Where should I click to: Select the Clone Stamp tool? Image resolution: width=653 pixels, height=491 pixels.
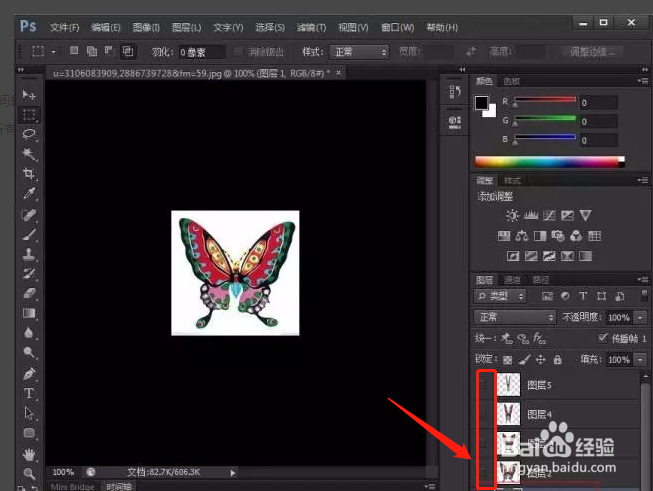pos(29,254)
